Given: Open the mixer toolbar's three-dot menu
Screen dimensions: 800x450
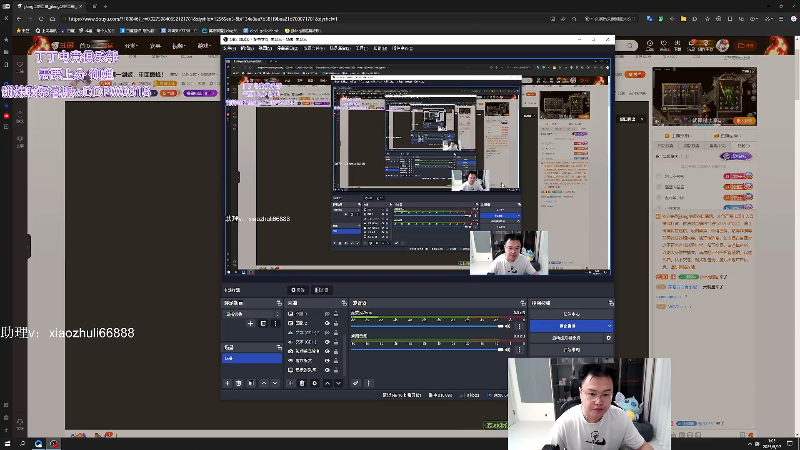Looking at the screenshot, I should point(368,383).
